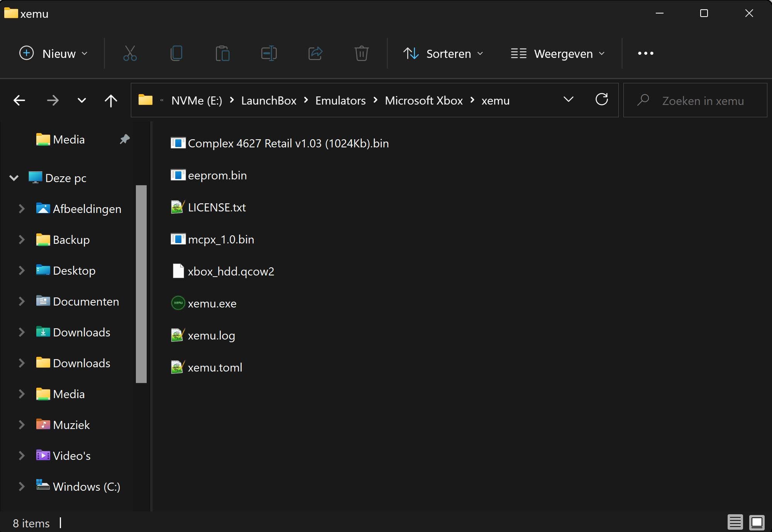The height and width of the screenshot is (532, 772).
Task: Switch to details list view
Action: tap(735, 522)
